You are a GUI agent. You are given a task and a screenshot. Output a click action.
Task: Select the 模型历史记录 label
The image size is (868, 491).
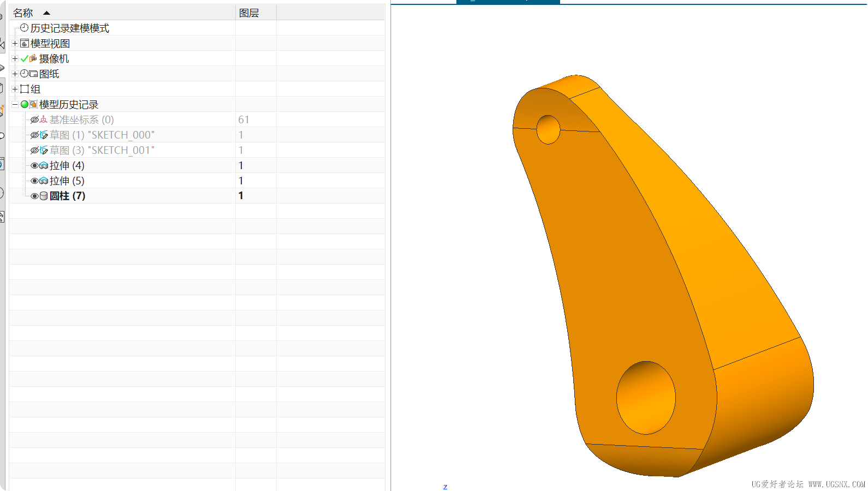pyautogui.click(x=69, y=104)
